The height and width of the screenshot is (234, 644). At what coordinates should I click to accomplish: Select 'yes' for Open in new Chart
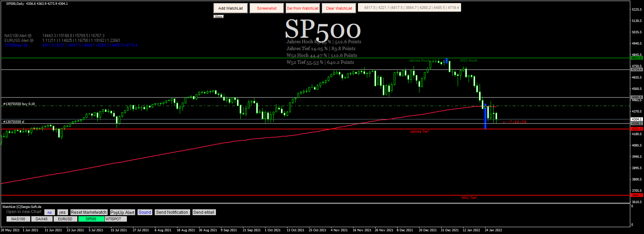click(62, 212)
